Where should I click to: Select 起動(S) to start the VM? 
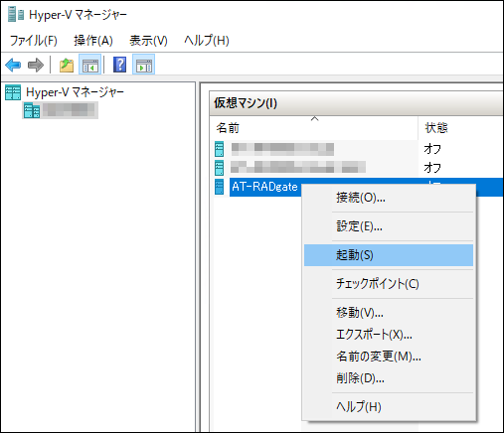coord(389,255)
